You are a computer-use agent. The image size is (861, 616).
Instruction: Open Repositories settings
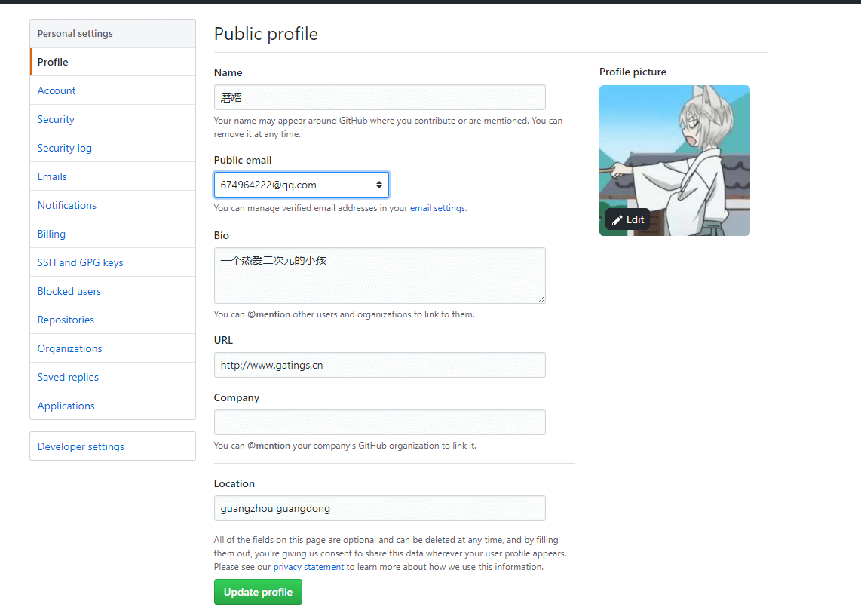[66, 319]
